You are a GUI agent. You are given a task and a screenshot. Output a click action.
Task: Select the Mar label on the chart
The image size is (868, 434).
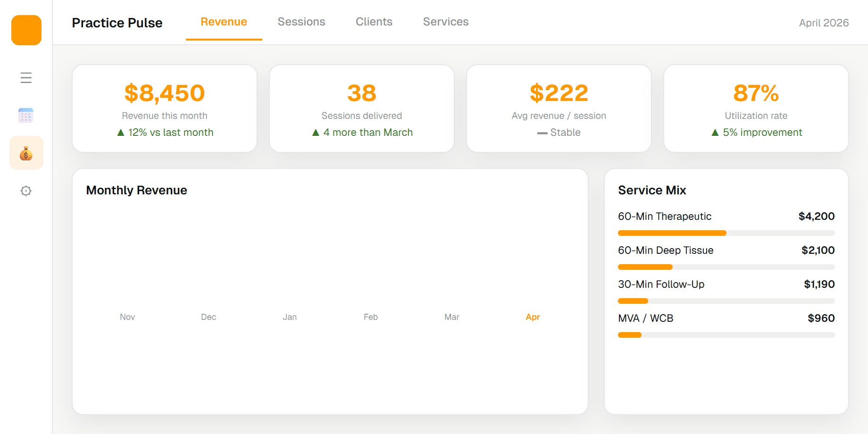point(452,317)
